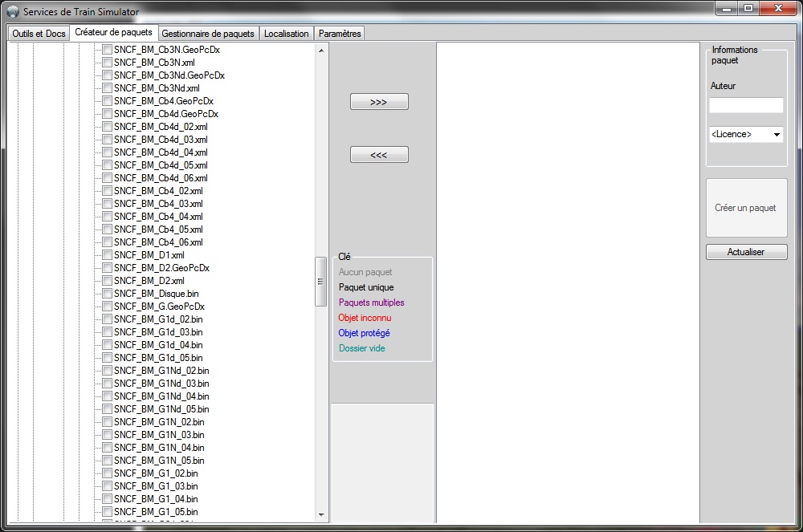Select the SNCF_BM_Cb4d_05.xml checkbox

pos(107,165)
